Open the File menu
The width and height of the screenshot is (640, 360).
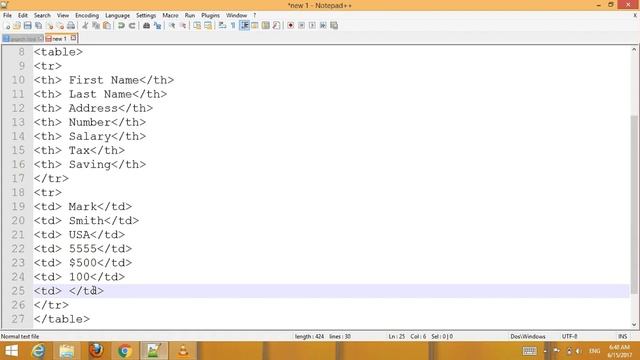pos(7,15)
